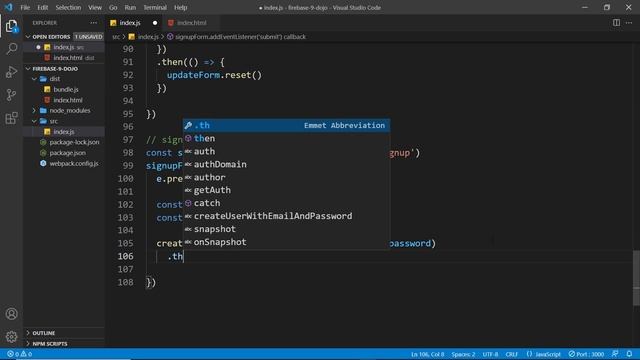Select 'createUserWithEmailAndPassword' suggestion

pyautogui.click(x=286, y=216)
